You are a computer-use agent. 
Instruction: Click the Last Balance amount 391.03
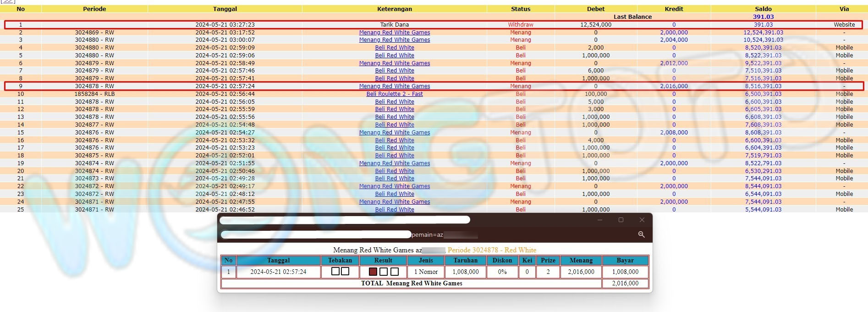(763, 17)
